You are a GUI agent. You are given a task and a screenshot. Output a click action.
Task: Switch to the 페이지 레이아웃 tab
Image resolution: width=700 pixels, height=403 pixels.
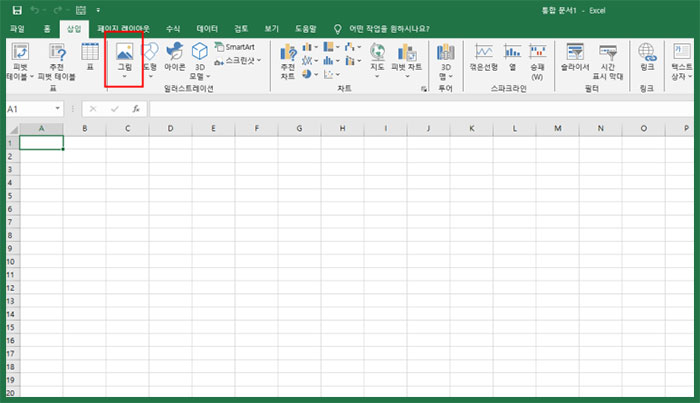(x=123, y=29)
